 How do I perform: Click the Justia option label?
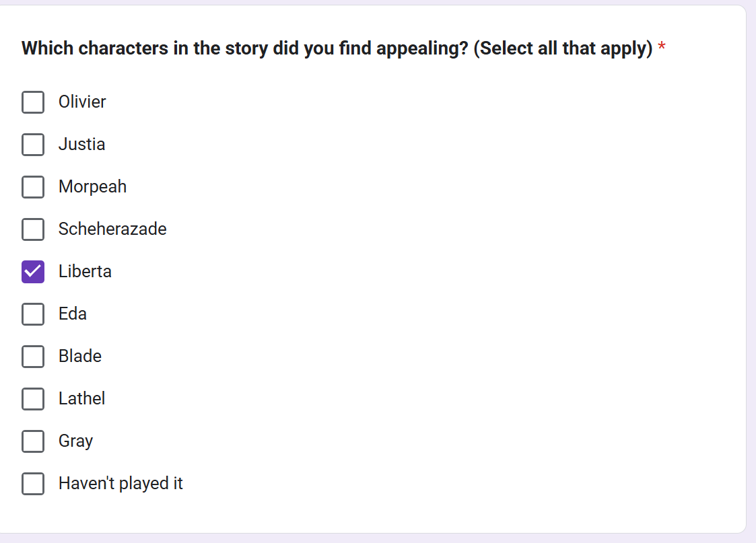[x=81, y=144]
